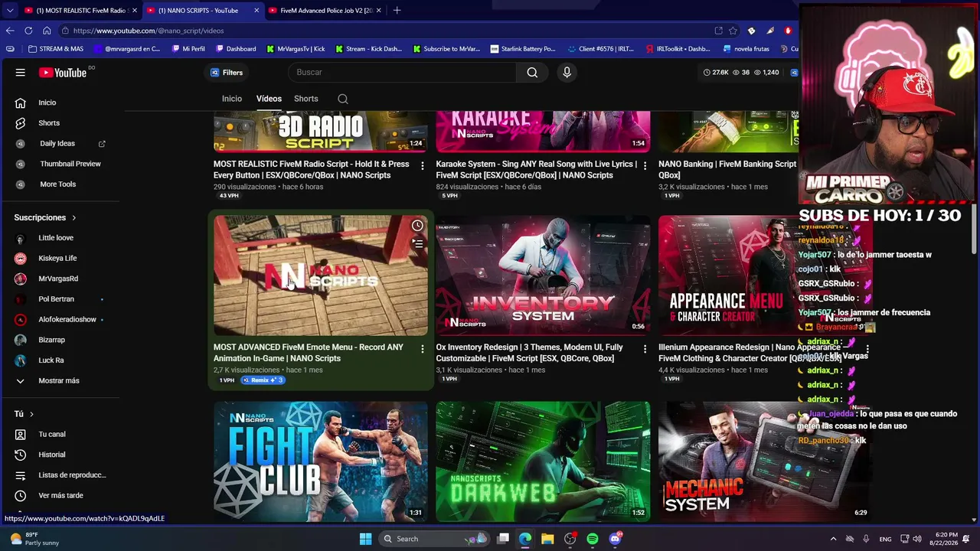Open the Filters button
980x551 pixels.
click(227, 73)
